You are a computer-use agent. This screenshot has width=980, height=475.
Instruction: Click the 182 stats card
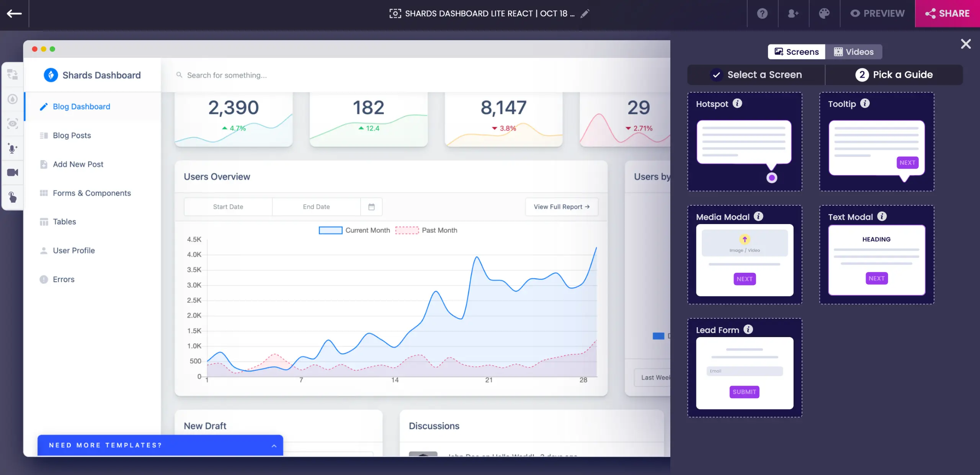pyautogui.click(x=368, y=120)
